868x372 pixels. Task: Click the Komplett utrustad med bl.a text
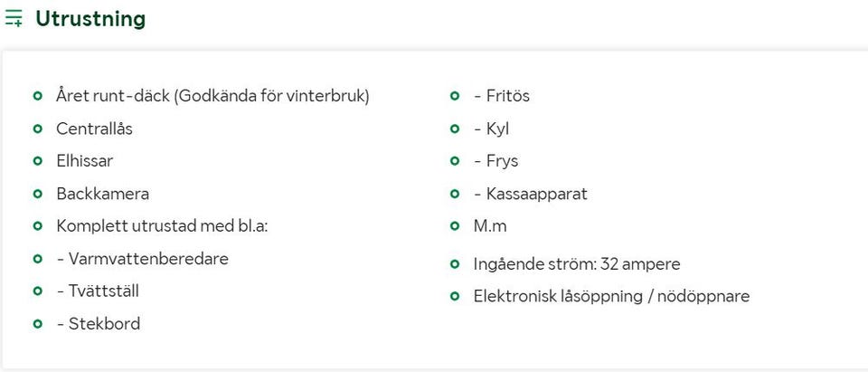162,226
